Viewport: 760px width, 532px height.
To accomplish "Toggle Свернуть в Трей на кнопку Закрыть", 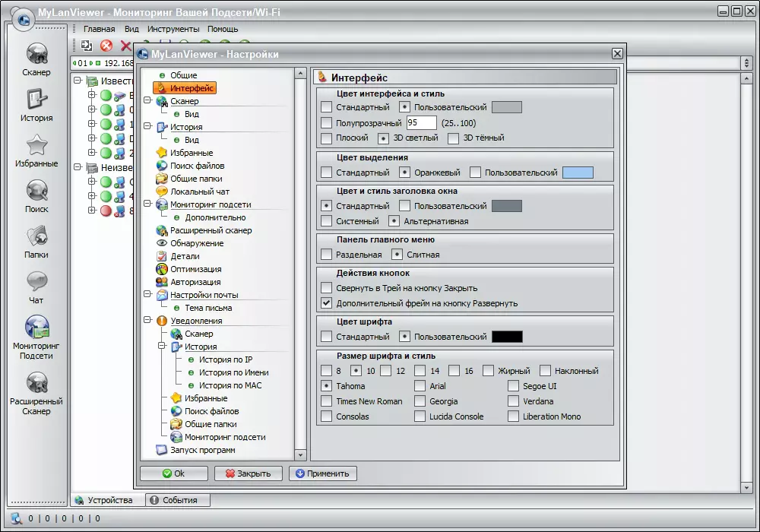I will 327,288.
